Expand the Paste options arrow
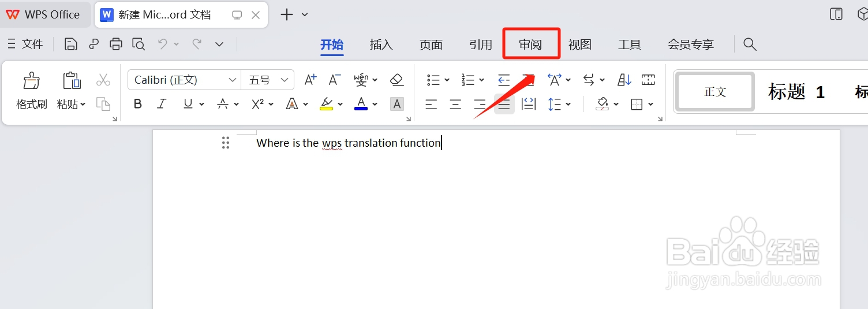Screen dimensions: 868x309 83,105
